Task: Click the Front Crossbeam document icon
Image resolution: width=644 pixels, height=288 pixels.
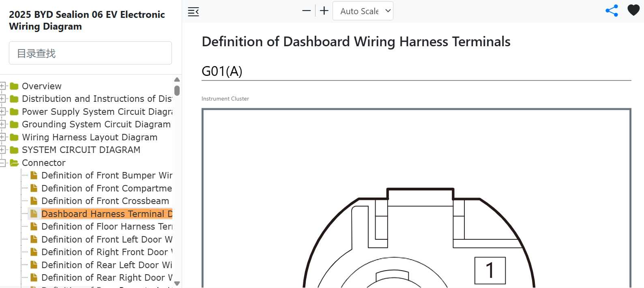Action: coord(34,201)
